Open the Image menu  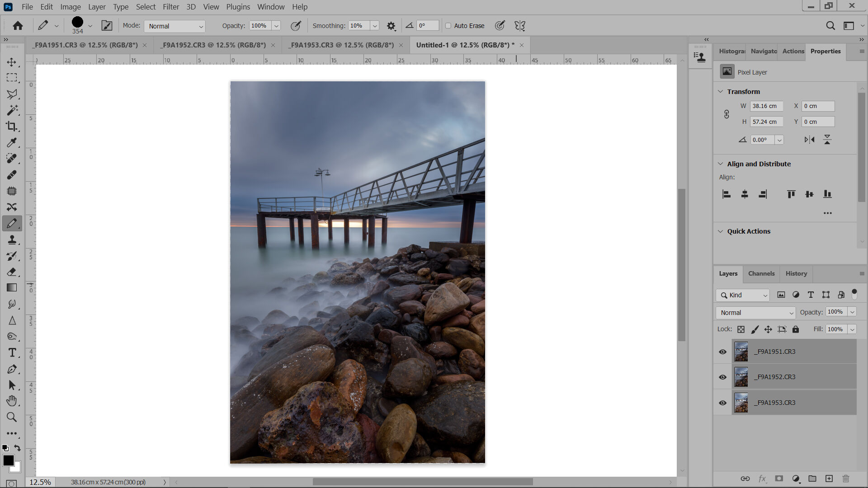point(71,7)
